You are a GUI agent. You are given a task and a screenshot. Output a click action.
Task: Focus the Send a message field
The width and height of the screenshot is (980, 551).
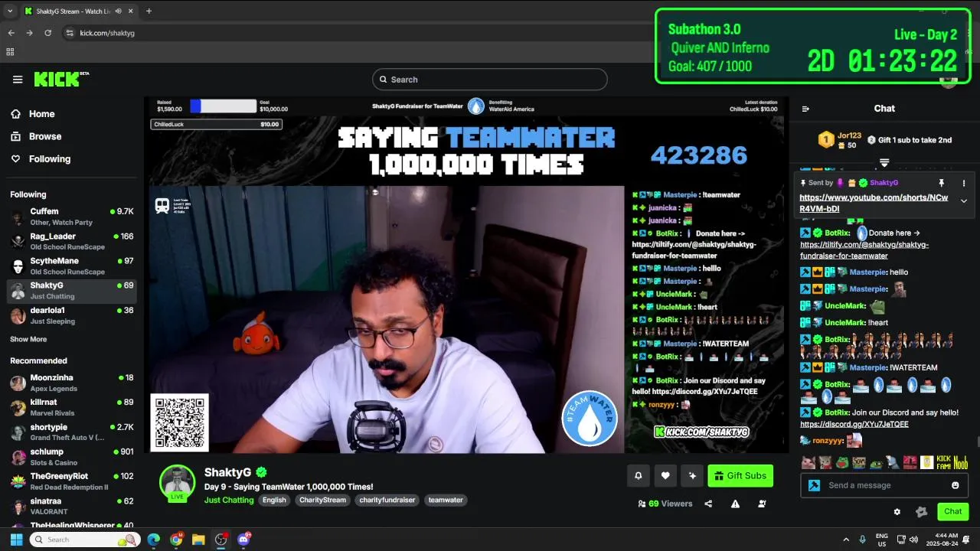pos(884,485)
